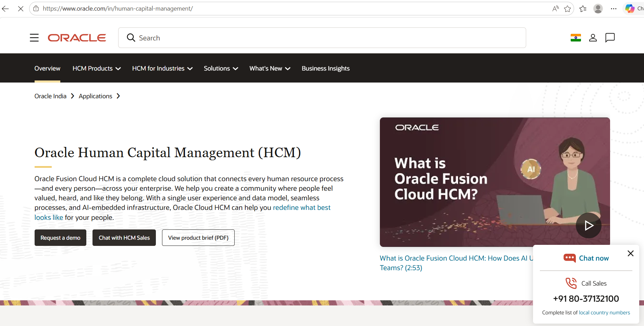Go back using the browser back arrow

(x=5, y=9)
